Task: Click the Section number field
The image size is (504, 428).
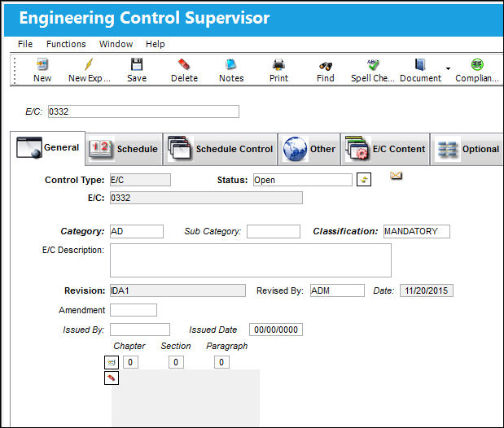Action: coord(176,362)
